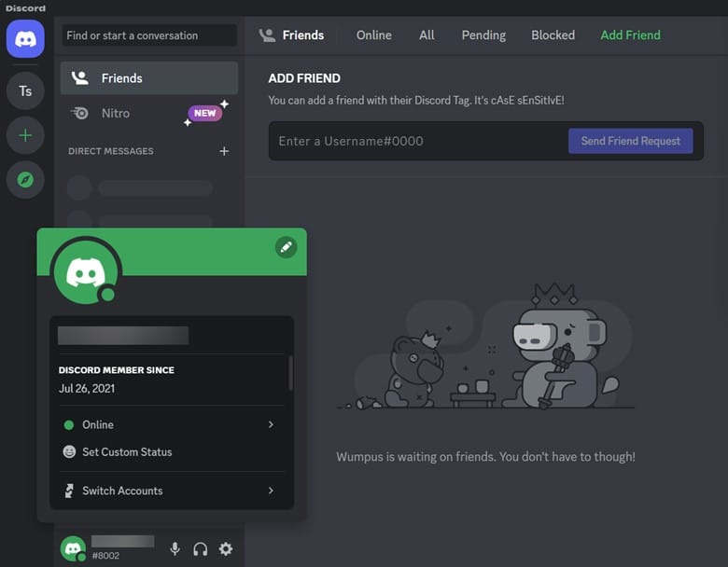Select Friends in the sidebar
Image resolution: width=728 pixels, height=567 pixels.
click(x=149, y=78)
